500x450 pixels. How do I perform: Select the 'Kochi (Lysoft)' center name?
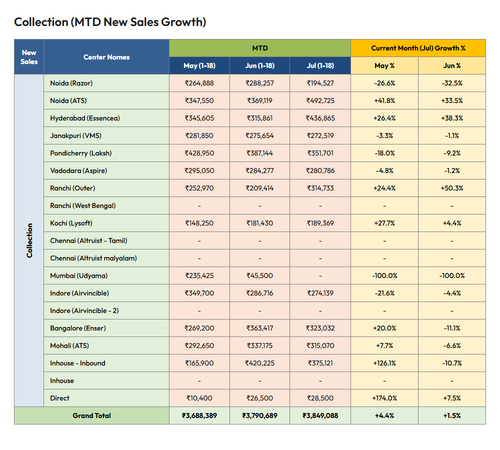71,223
